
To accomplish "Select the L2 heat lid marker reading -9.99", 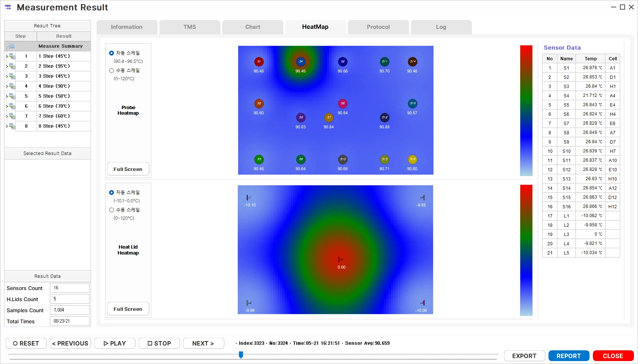I will [x=249, y=303].
